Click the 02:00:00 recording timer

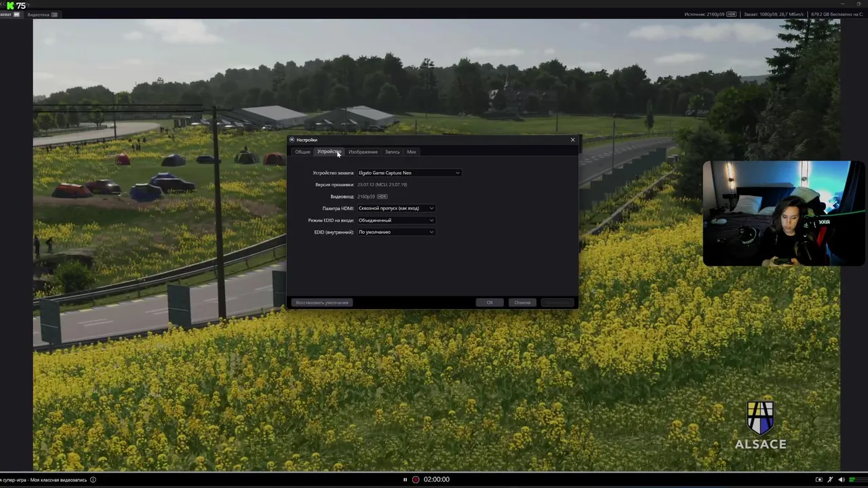pos(437,479)
